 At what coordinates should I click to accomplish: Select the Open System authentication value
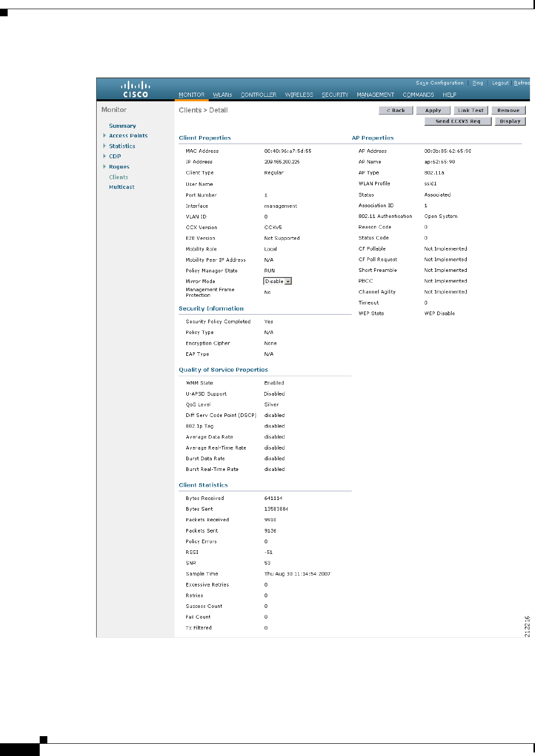point(441,216)
